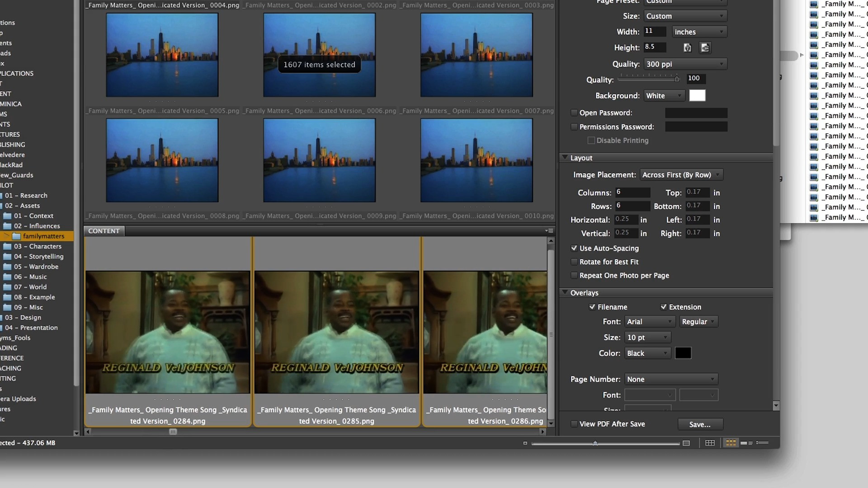Open the Arial font dropdown
Screen dimensions: 868x488
650,322
